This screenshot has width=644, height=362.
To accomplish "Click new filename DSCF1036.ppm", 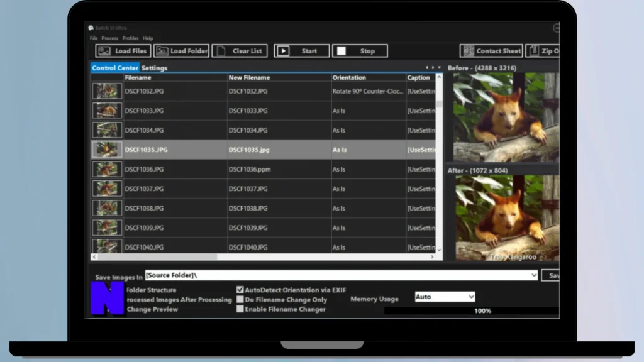I will 250,169.
